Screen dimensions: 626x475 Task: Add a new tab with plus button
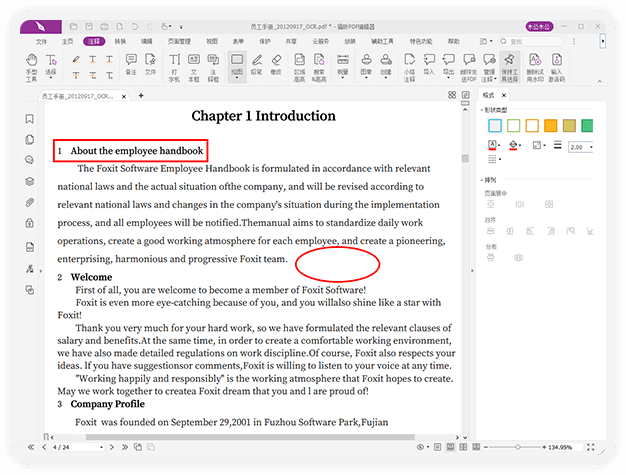tap(141, 96)
